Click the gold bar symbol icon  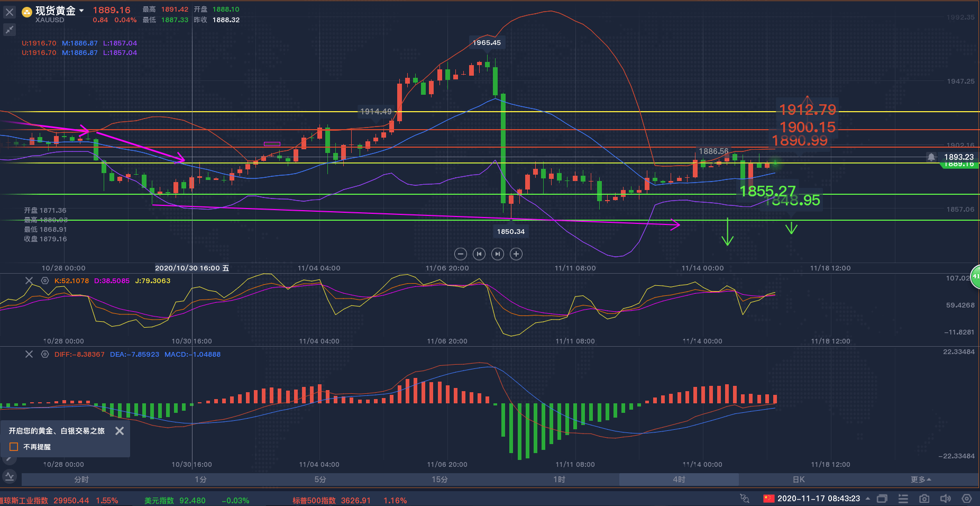(27, 12)
